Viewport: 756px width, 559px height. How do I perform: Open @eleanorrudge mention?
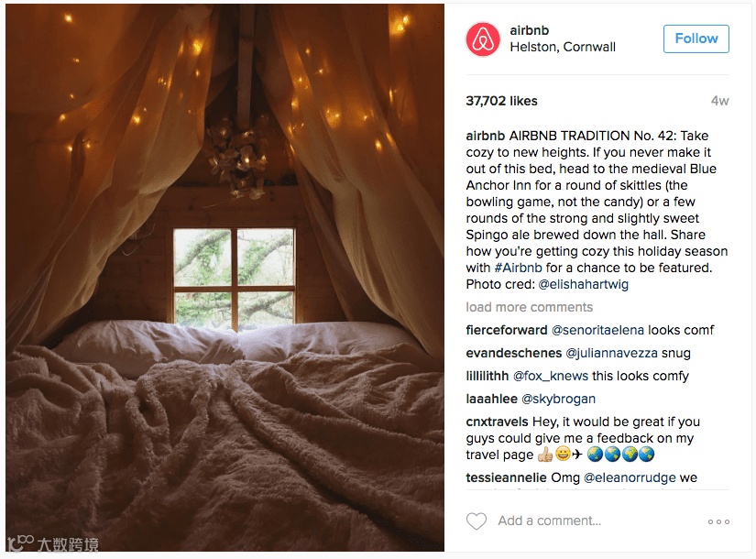pos(630,477)
